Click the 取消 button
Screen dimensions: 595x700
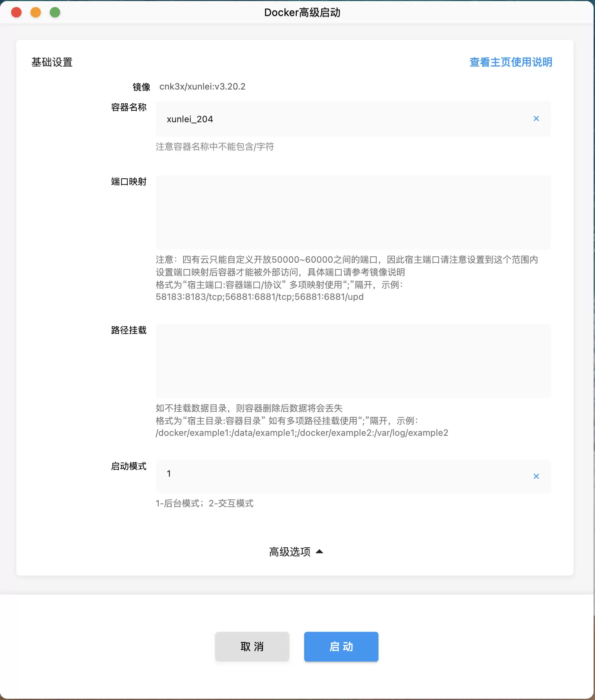252,646
